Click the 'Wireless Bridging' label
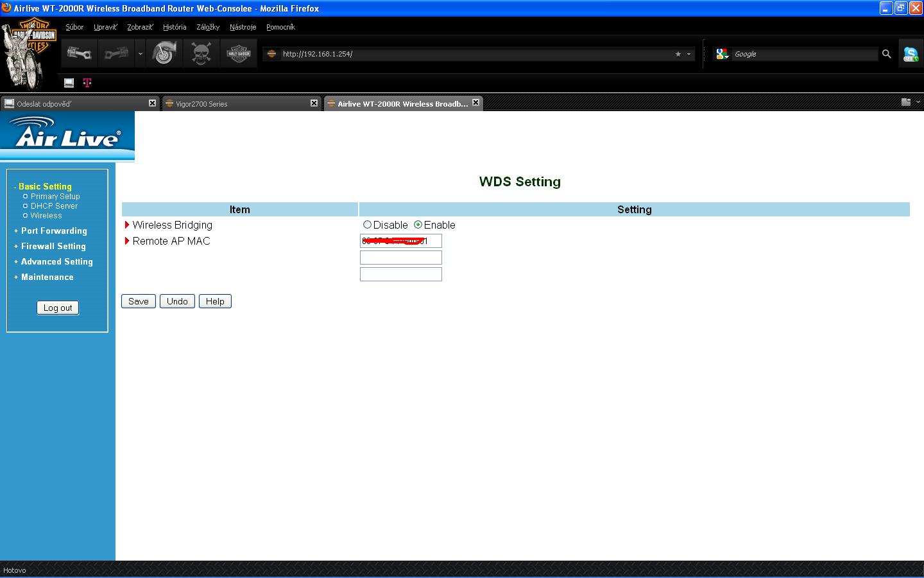924x578 pixels. coord(172,225)
